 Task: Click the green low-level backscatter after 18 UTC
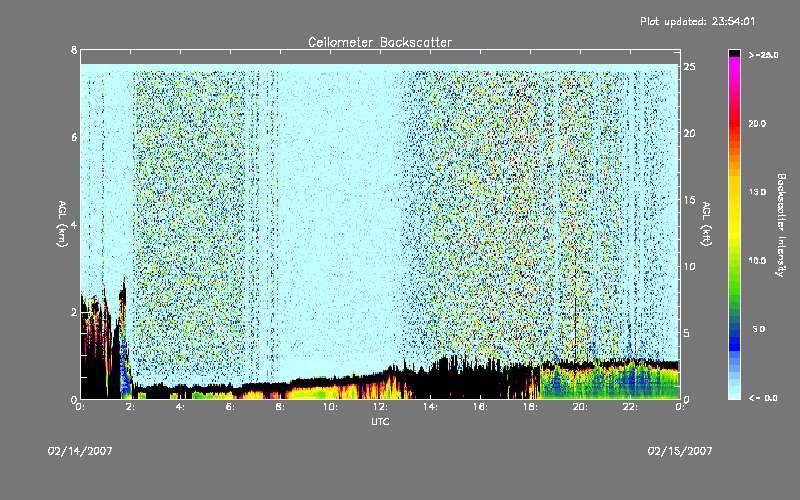point(610,383)
